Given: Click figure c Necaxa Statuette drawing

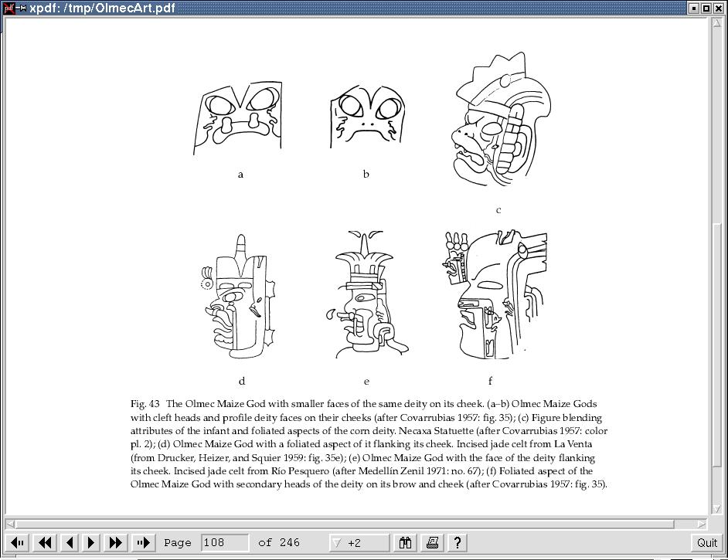Looking at the screenshot, I should coord(501,119).
